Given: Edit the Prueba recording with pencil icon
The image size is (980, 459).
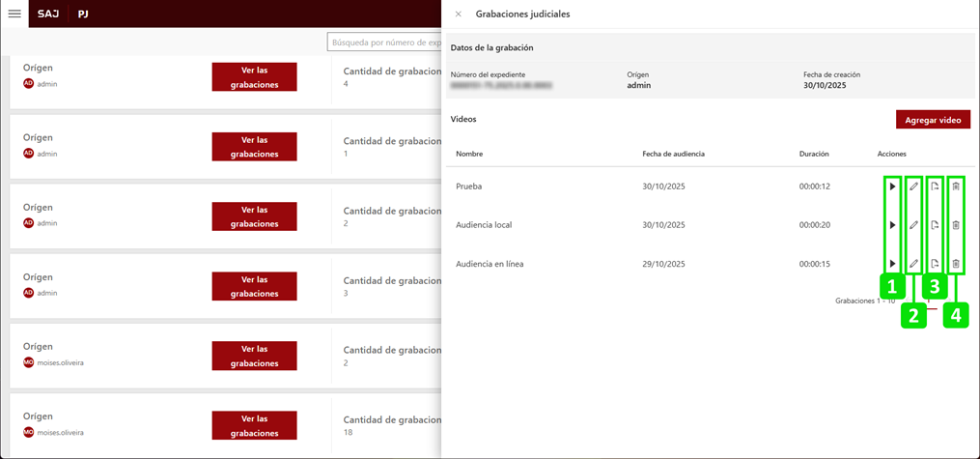Looking at the screenshot, I should [913, 186].
